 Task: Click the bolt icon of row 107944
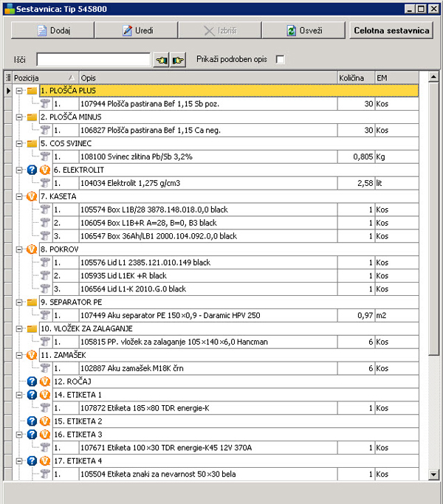coord(45,104)
